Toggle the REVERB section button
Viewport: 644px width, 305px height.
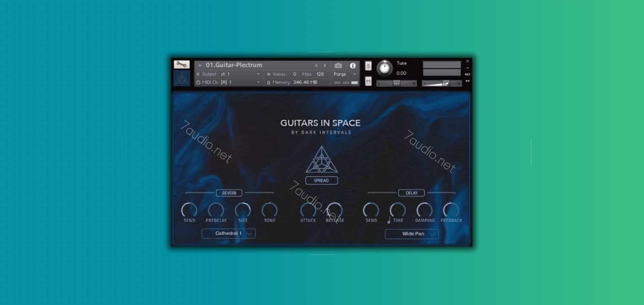pos(229,193)
